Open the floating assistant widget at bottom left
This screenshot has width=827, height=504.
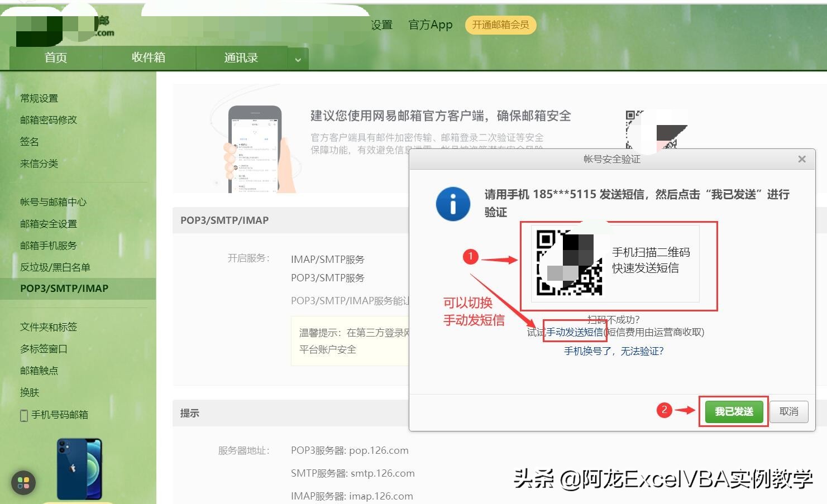pyautogui.click(x=23, y=483)
